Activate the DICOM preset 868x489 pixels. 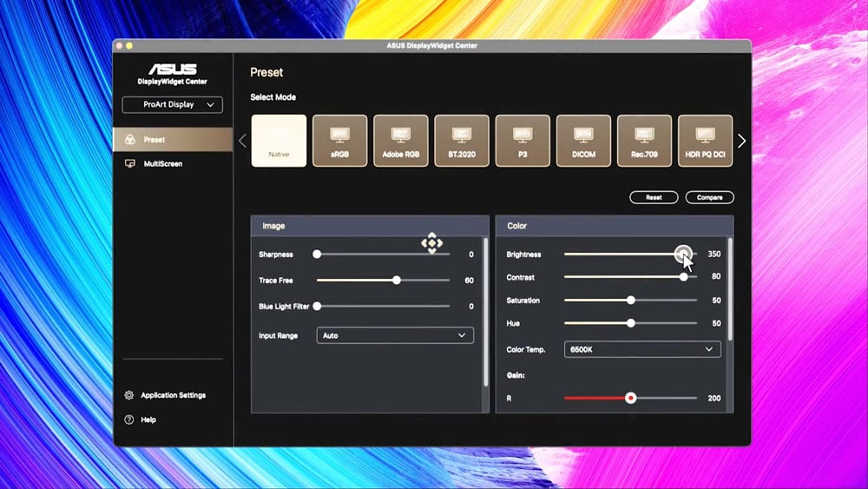(583, 141)
